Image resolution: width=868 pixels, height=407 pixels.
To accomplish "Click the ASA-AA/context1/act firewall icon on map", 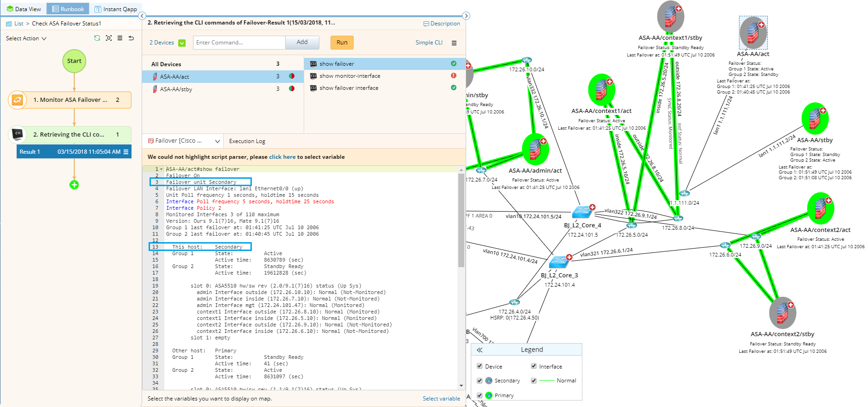I will pyautogui.click(x=601, y=90).
